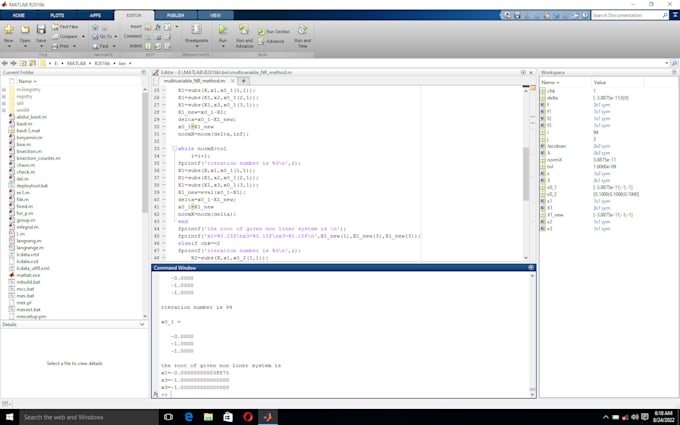The image size is (680, 425).
Task: Click Run Section
Action: [274, 32]
